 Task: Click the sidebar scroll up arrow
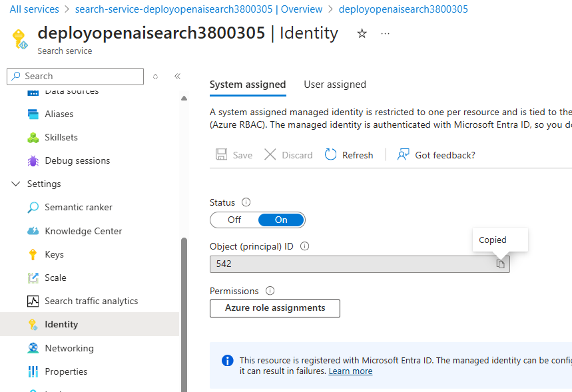(x=184, y=98)
